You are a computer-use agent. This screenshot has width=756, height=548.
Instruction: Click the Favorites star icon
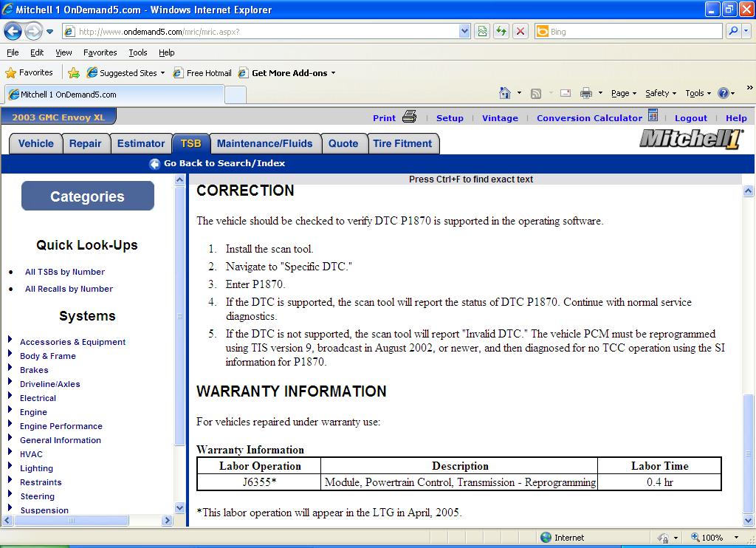click(10, 73)
